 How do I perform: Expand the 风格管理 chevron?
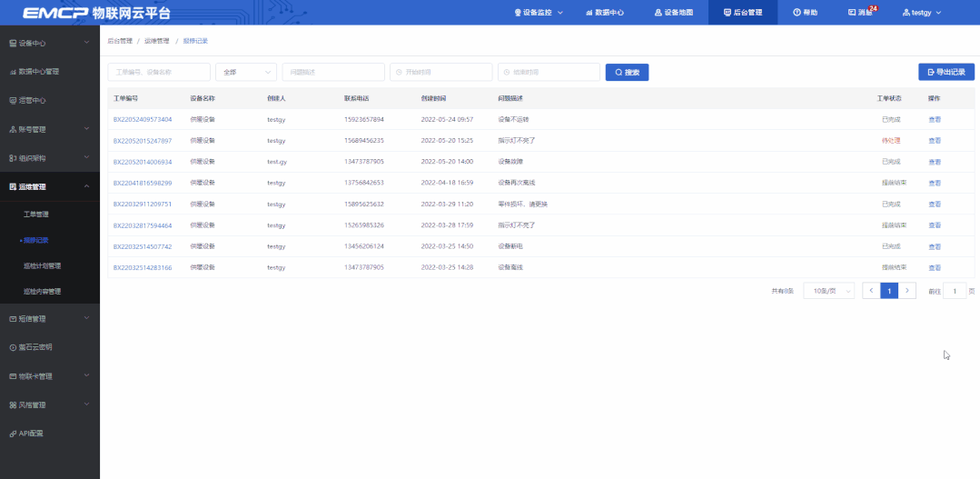(87, 404)
